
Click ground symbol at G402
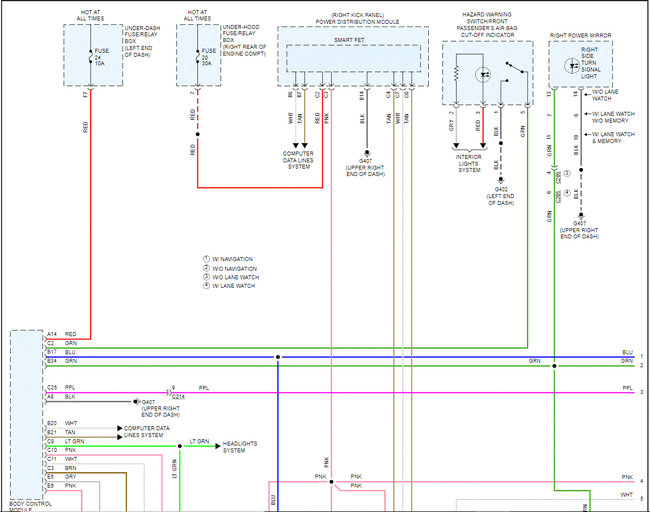[501, 180]
